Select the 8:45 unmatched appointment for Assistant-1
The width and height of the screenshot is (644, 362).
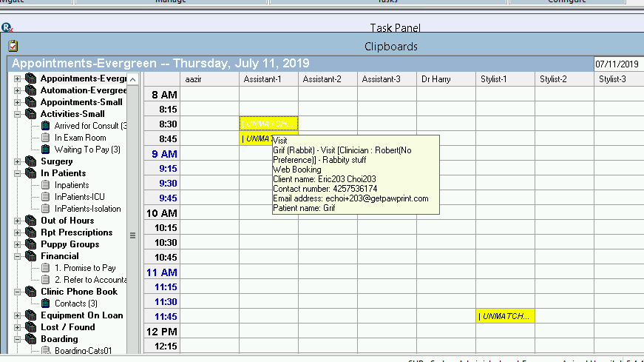coord(256,138)
